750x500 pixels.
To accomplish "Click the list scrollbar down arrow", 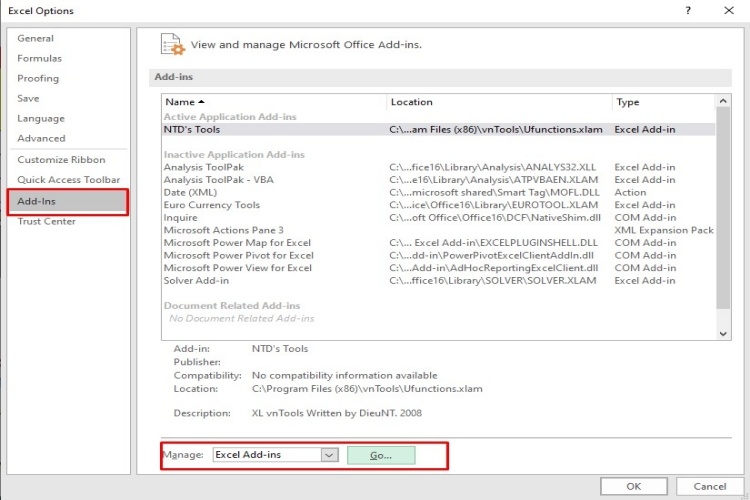I will point(723,333).
